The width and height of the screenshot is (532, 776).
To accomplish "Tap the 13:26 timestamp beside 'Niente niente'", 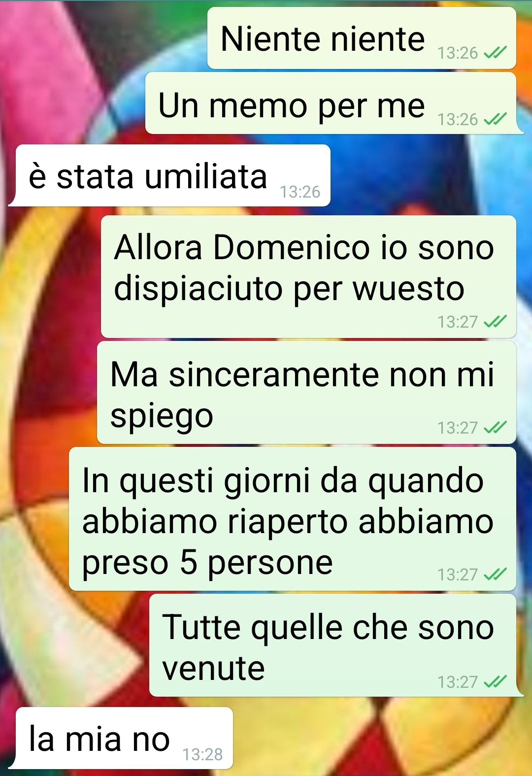I will point(458,53).
